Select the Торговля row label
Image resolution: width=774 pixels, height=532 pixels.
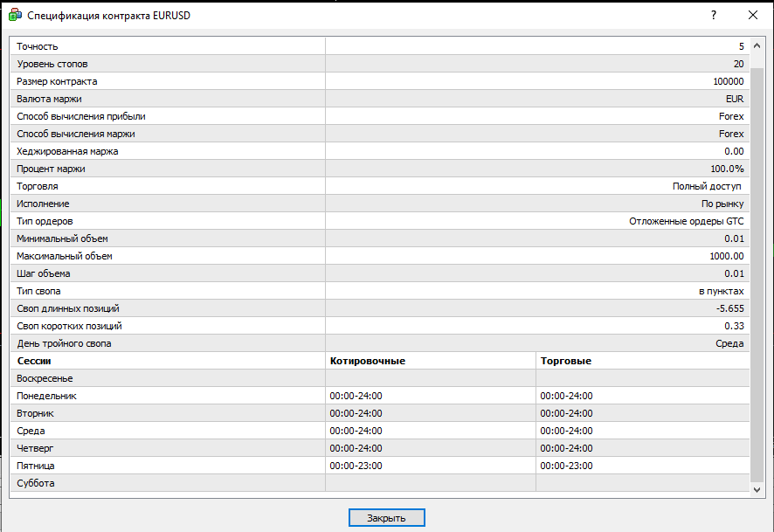point(38,186)
